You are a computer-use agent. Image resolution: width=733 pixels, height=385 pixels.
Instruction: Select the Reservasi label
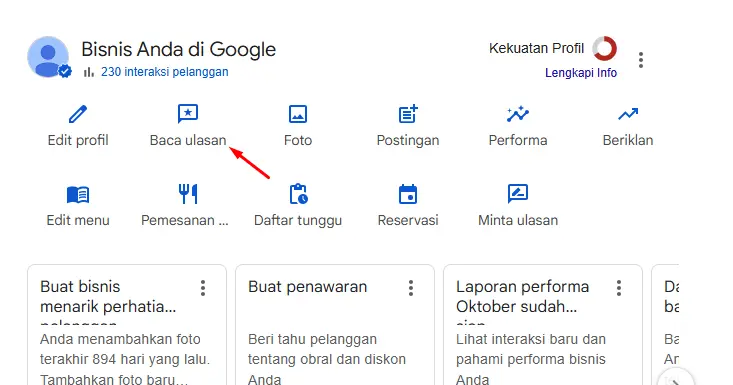tap(408, 220)
